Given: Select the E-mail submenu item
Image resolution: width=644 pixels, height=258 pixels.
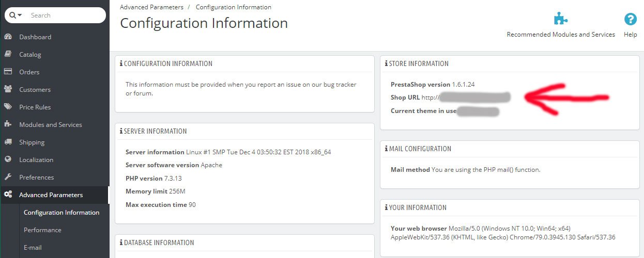Looking at the screenshot, I should 33,248.
